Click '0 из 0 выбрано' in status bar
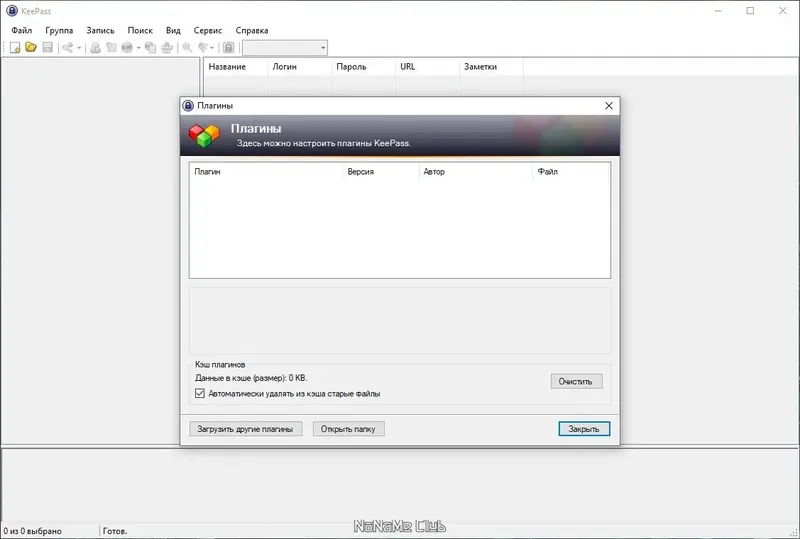 [x=33, y=531]
